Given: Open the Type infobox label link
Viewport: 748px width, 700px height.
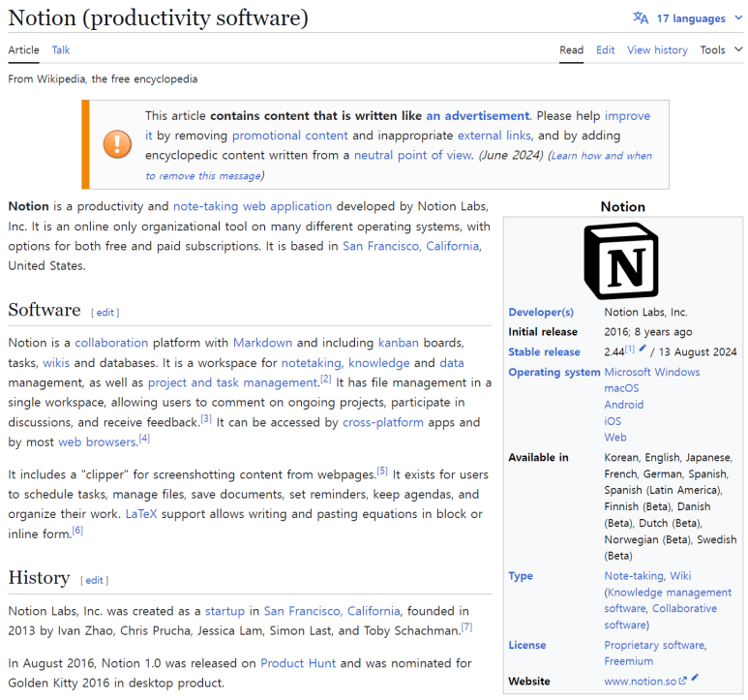Looking at the screenshot, I should 521,576.
